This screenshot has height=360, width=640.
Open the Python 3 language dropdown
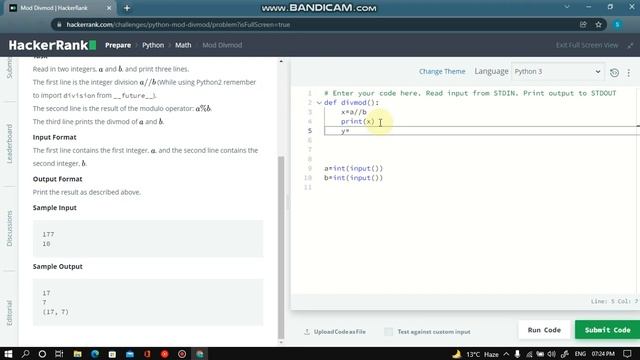coord(557,71)
